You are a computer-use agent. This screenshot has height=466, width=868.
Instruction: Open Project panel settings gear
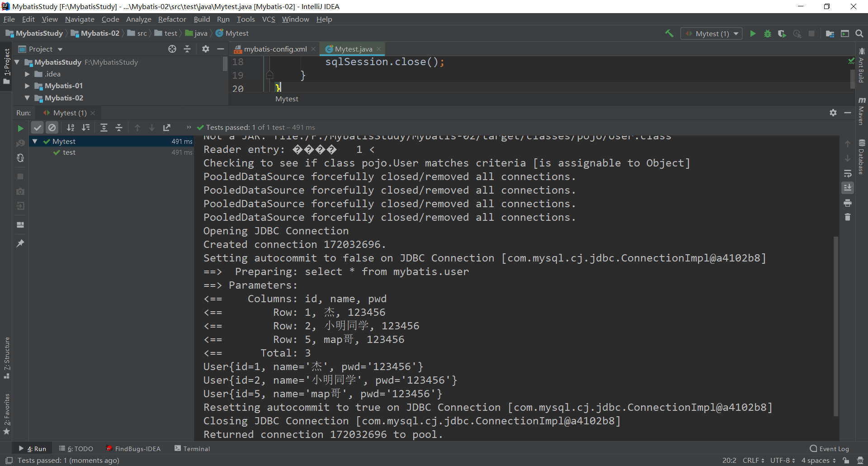206,49
